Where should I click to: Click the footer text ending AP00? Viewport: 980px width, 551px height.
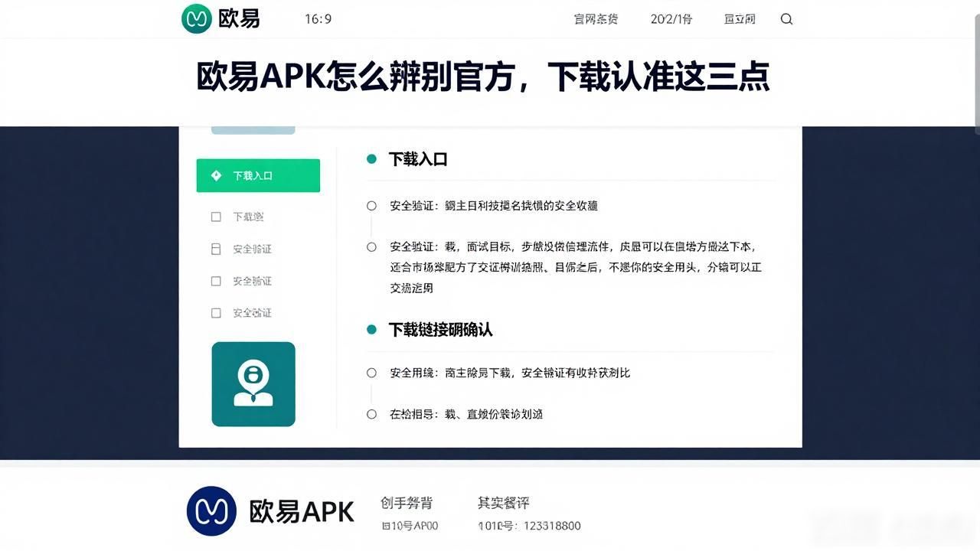(410, 526)
